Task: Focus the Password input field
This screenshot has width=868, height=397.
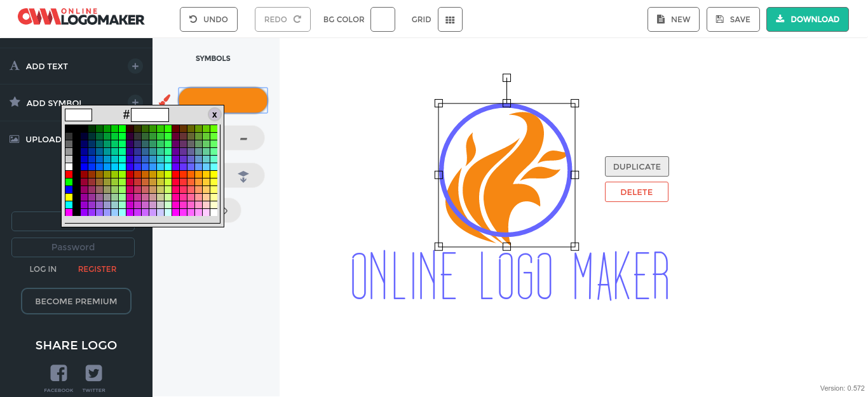Action: click(73, 247)
